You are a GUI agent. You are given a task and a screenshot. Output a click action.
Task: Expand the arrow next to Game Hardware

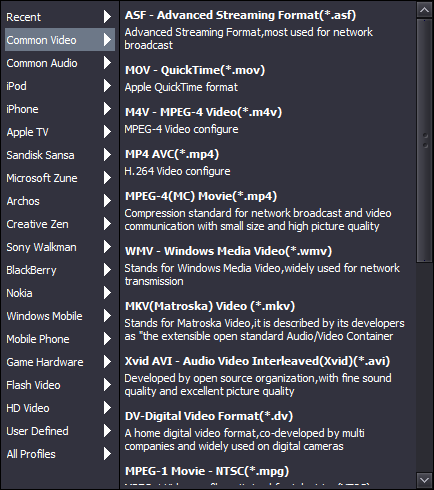(107, 362)
